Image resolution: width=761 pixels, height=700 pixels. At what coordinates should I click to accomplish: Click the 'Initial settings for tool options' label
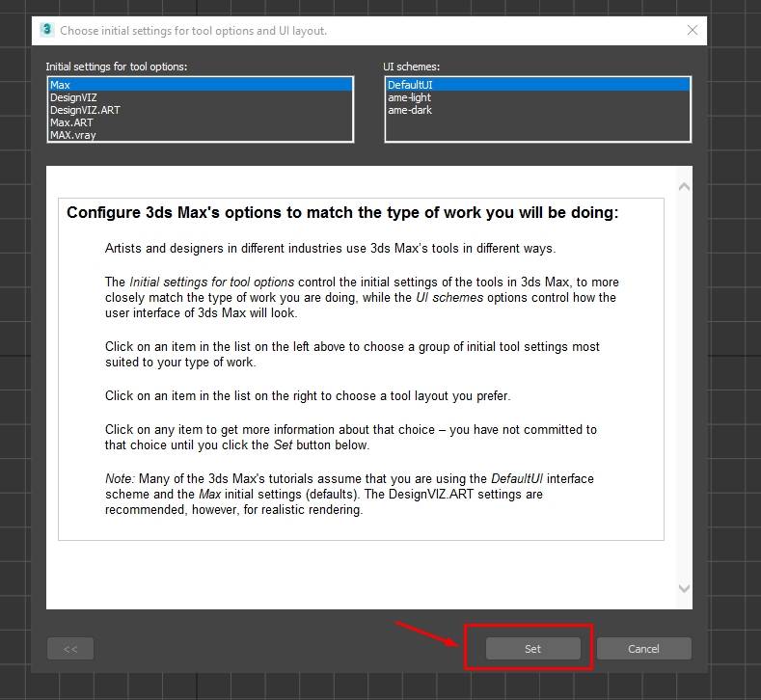(117, 67)
